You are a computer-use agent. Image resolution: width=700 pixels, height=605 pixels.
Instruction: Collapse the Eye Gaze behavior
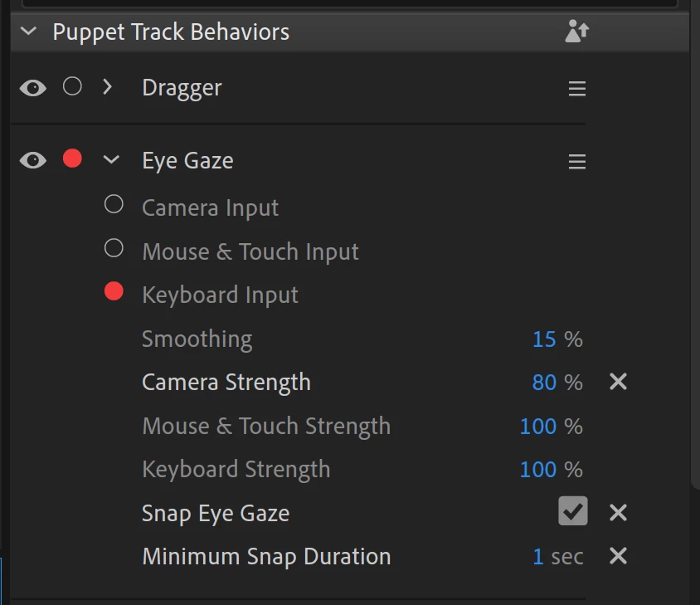110,160
